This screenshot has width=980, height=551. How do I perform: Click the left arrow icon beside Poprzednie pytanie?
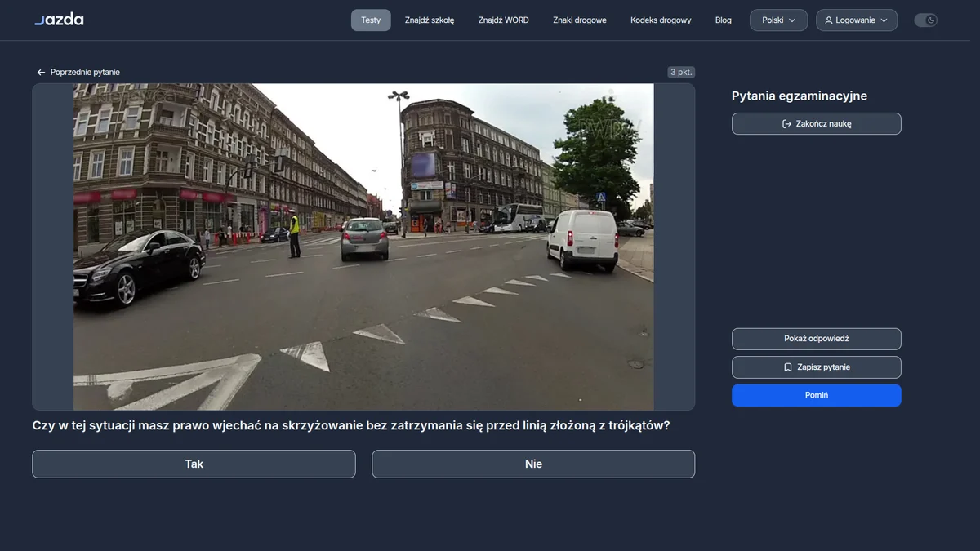(x=41, y=73)
